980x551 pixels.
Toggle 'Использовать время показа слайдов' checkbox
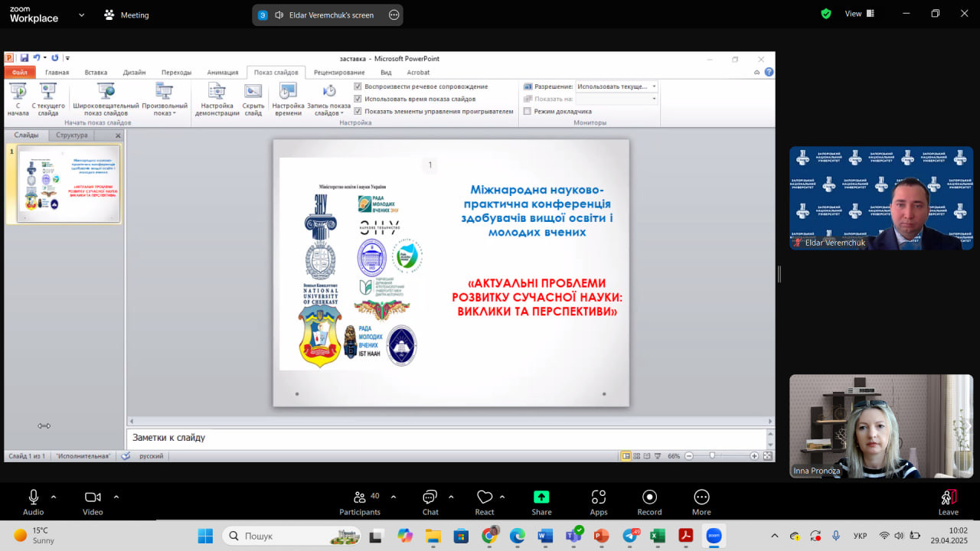coord(358,99)
